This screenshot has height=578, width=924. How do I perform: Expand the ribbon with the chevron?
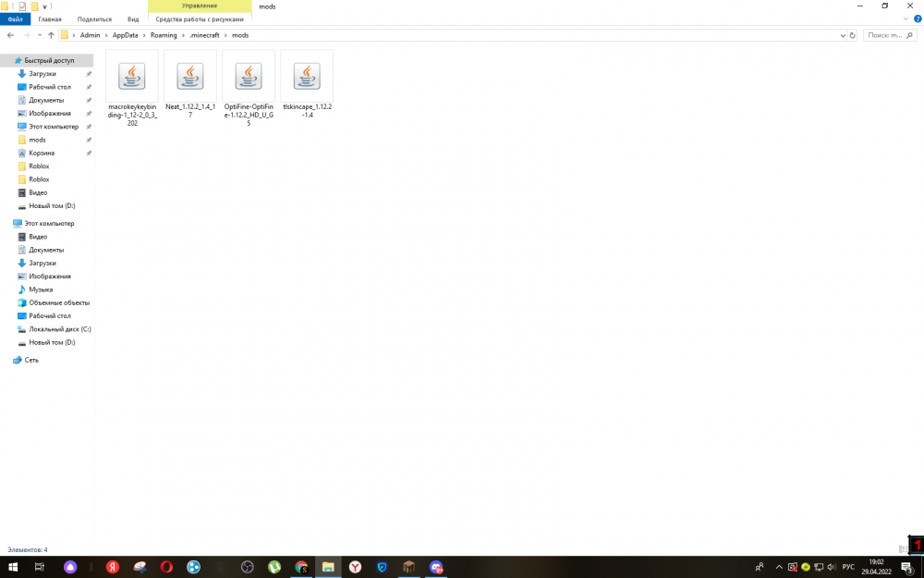pos(906,18)
